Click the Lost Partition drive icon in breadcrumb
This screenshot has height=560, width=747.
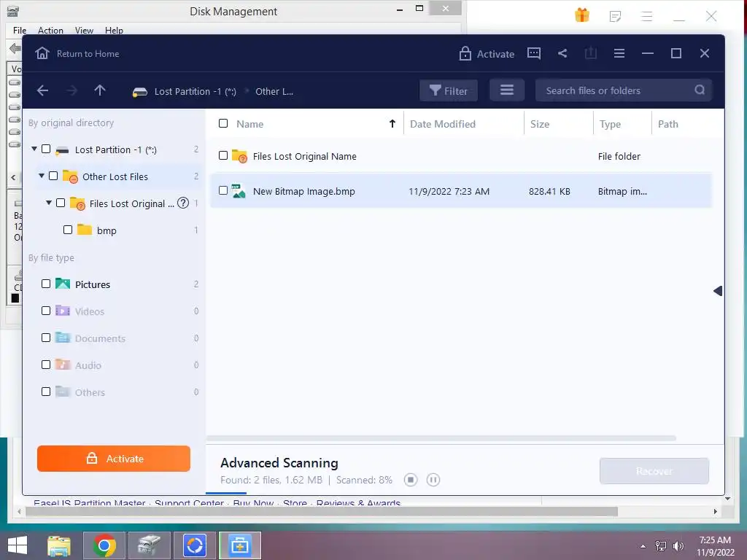139,92
